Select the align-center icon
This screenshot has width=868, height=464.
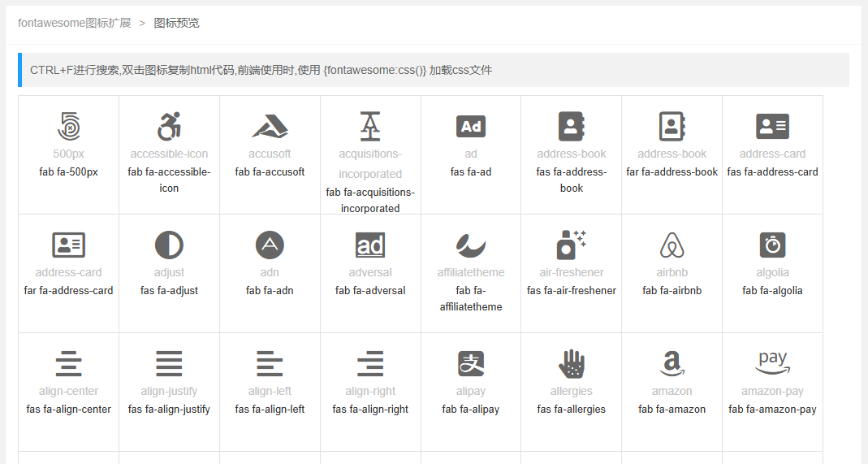69,363
